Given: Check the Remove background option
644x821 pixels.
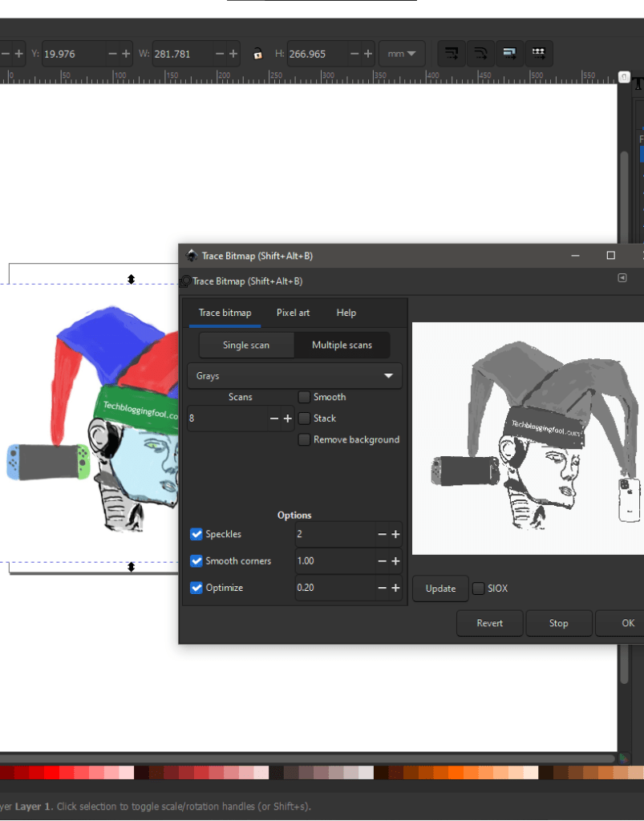Looking at the screenshot, I should coord(304,439).
